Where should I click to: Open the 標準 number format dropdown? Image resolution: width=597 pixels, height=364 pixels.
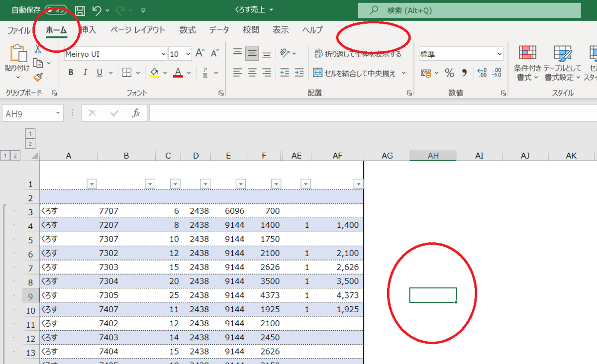coord(499,54)
